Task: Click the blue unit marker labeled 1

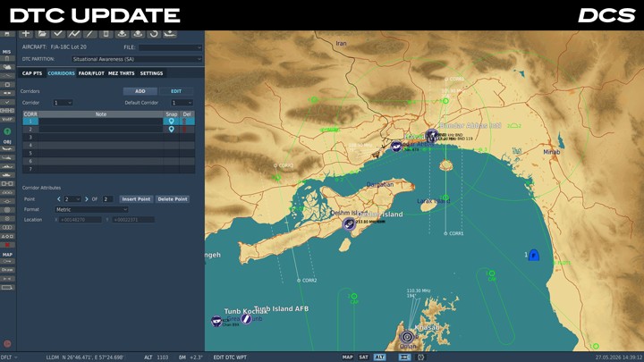Action: 533,255
